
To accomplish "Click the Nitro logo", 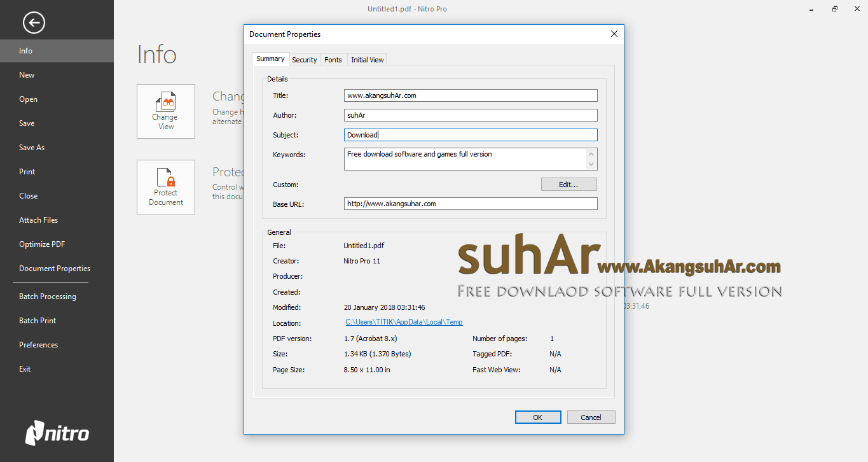I will 57,433.
